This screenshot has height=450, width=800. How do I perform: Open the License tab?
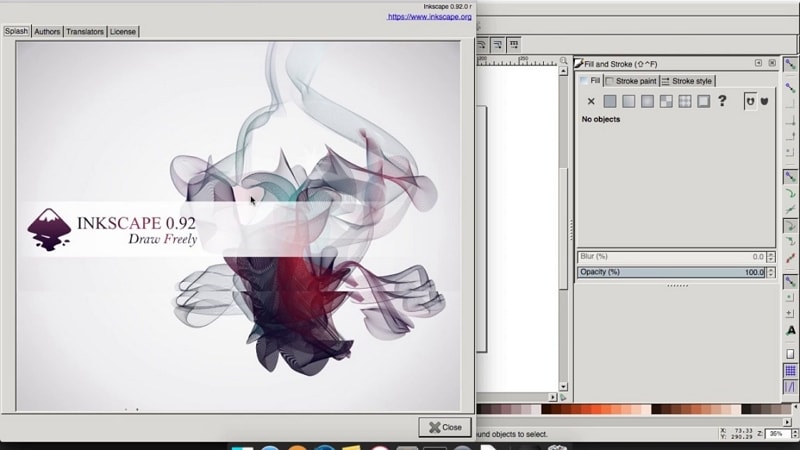click(x=123, y=32)
